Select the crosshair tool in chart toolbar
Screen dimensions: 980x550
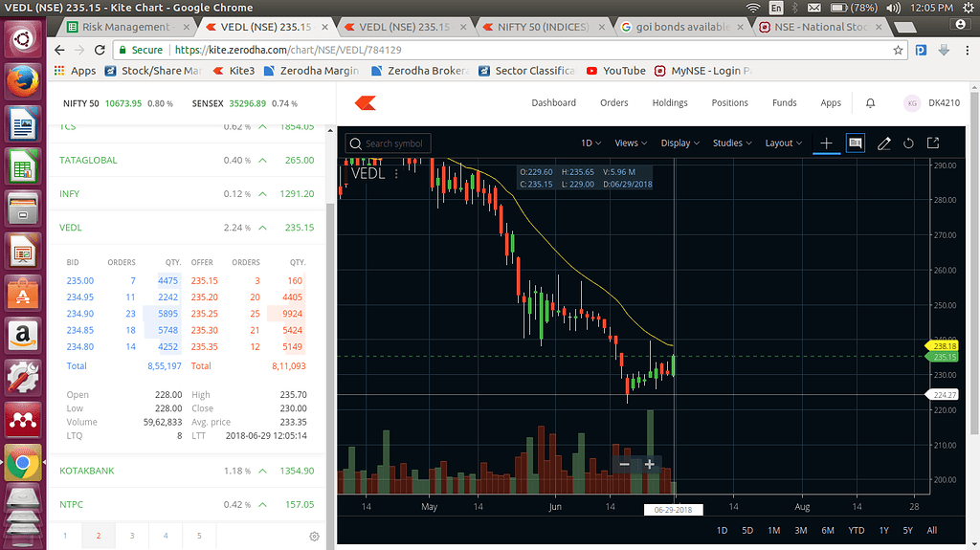826,143
